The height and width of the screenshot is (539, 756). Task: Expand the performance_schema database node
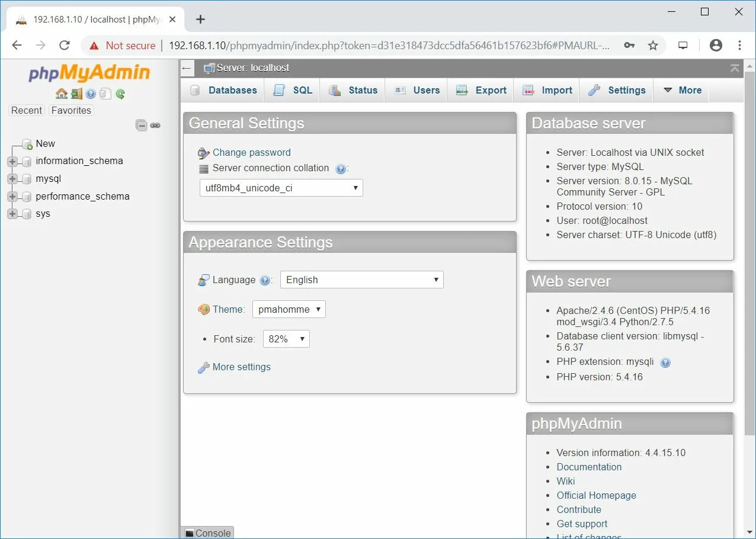12,197
